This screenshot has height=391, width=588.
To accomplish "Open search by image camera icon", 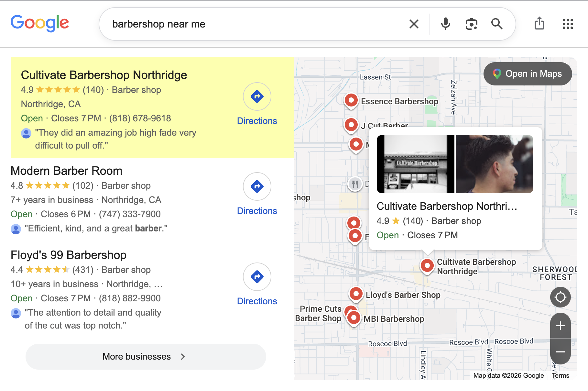I will click(471, 24).
